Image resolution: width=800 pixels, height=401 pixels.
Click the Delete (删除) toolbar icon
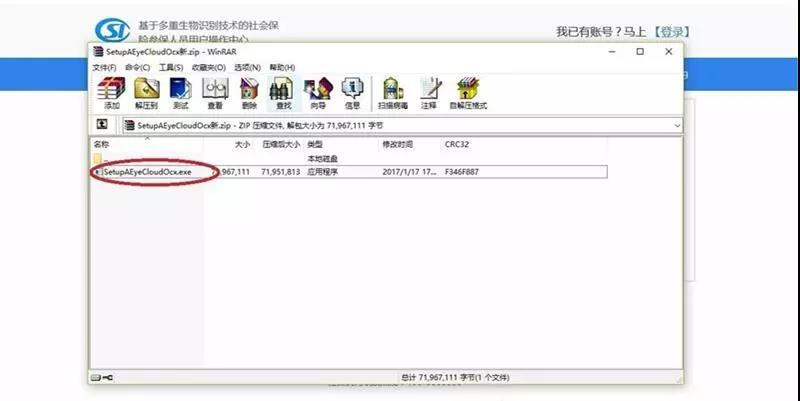click(249, 93)
